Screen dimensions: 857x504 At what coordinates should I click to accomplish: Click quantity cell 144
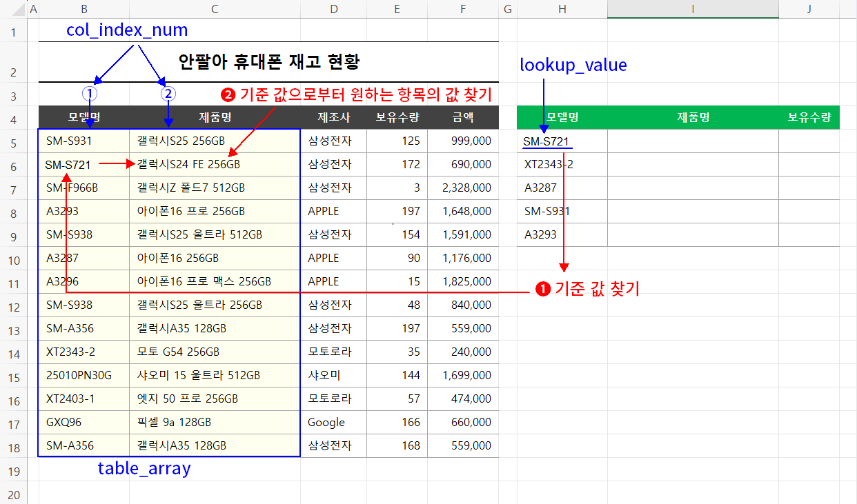point(397,376)
